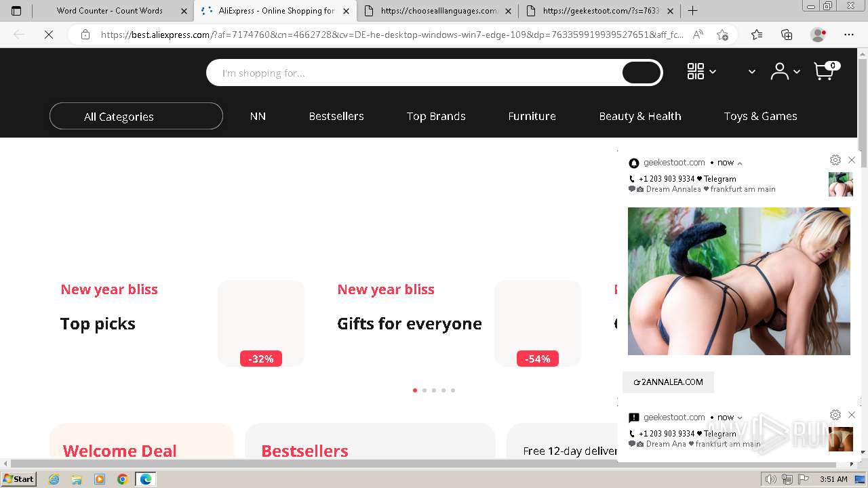Click the -32% discount product tile

(x=261, y=323)
